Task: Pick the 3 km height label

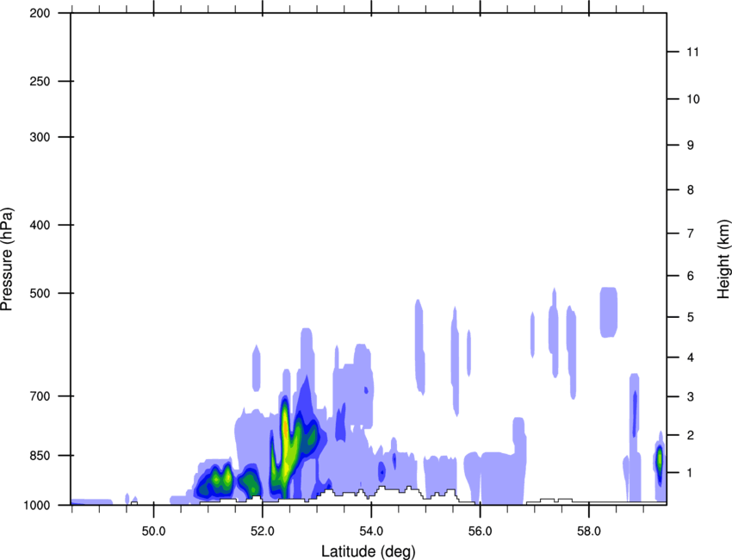Action: (x=691, y=397)
